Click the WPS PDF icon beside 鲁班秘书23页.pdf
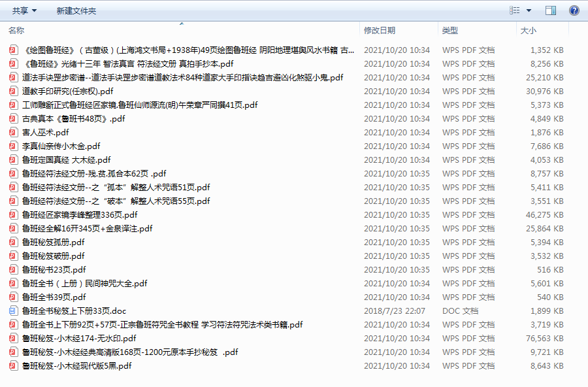588x387 pixels. coord(11,269)
